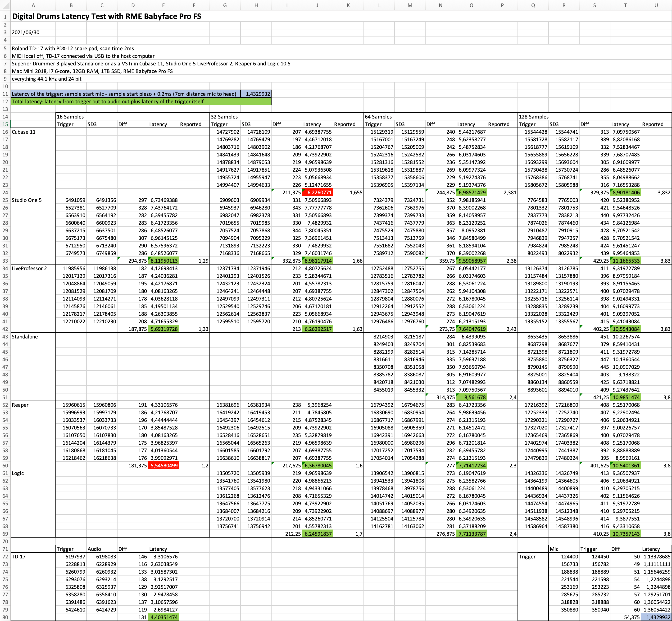672x621 pixels.
Task: Select column K header
Action: (348, 5)
